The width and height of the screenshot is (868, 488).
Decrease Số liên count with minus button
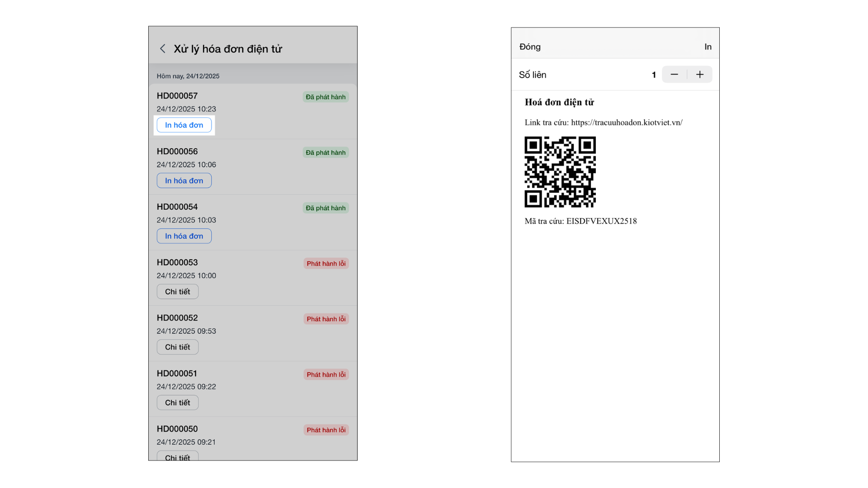pyautogui.click(x=674, y=75)
